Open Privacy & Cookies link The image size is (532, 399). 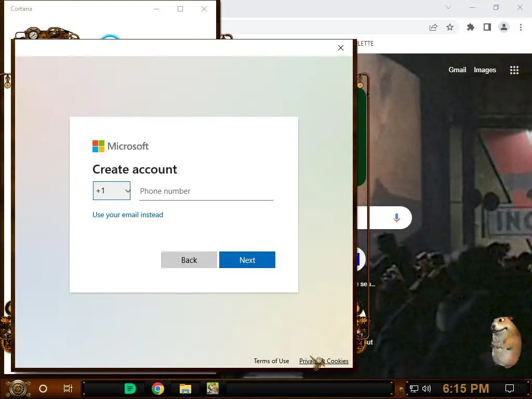pyautogui.click(x=324, y=361)
